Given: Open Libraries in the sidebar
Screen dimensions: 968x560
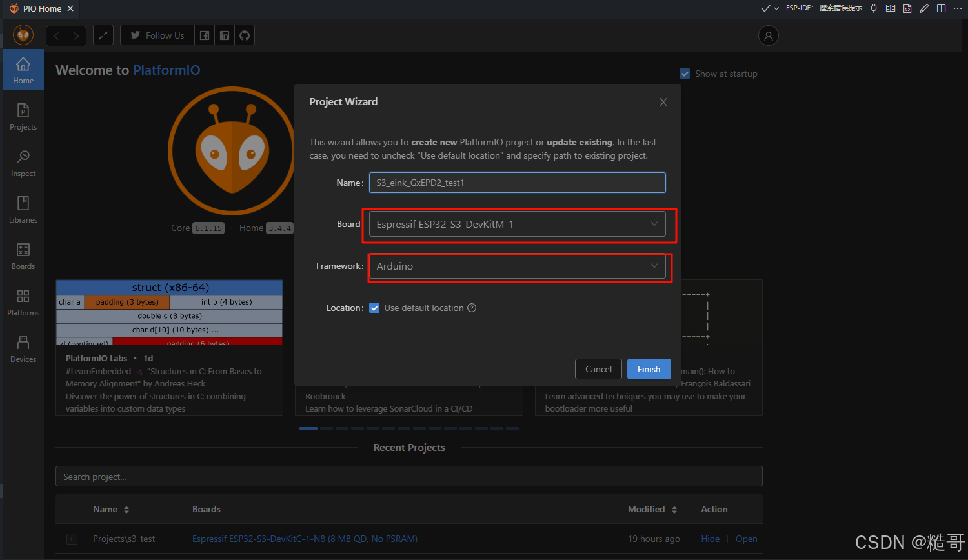Looking at the screenshot, I should 23,210.
